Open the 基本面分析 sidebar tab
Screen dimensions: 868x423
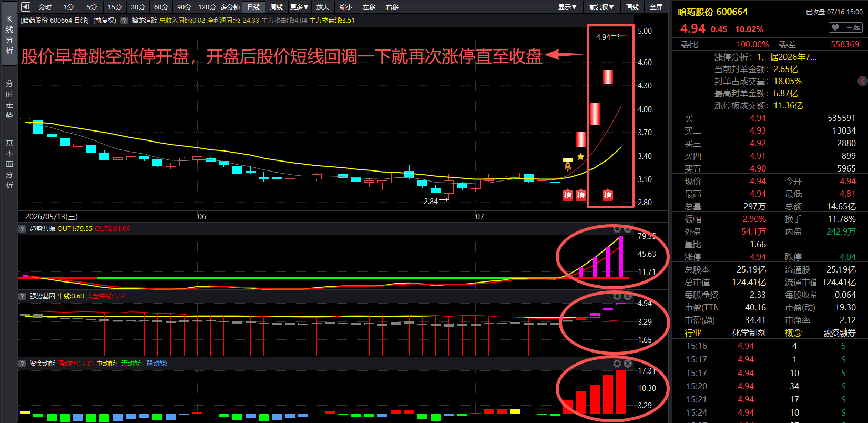(9, 164)
